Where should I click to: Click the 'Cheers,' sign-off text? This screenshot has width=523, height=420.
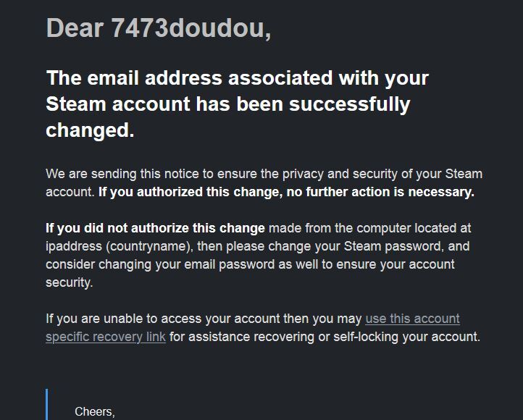tap(95, 411)
